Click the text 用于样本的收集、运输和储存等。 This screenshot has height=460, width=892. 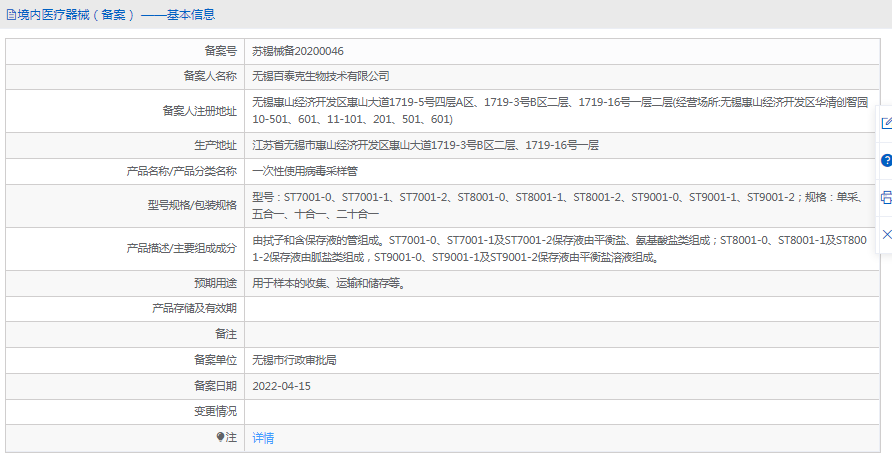tap(329, 283)
